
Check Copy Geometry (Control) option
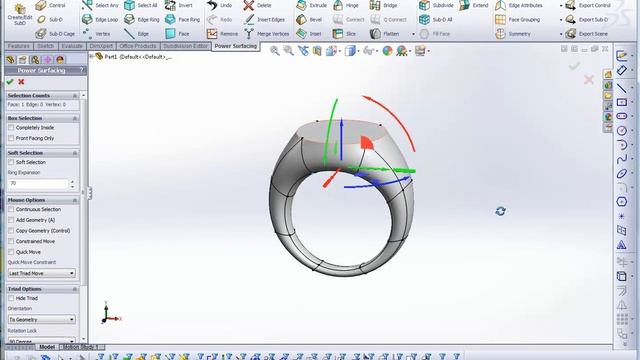(x=11, y=231)
